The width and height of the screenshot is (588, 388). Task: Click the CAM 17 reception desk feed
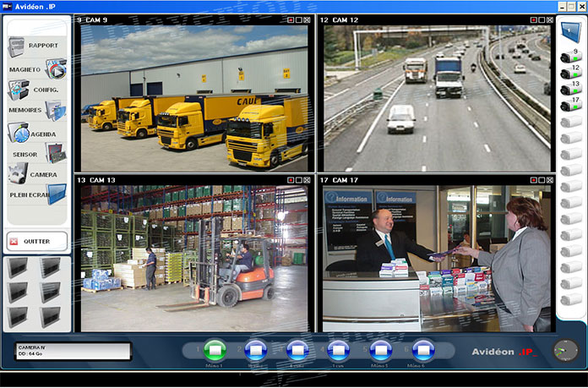[436, 258]
